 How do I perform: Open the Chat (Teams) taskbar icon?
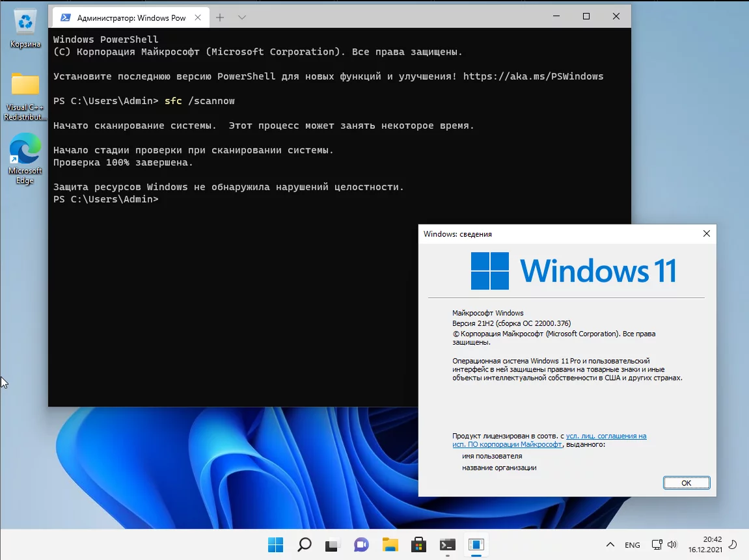click(361, 544)
